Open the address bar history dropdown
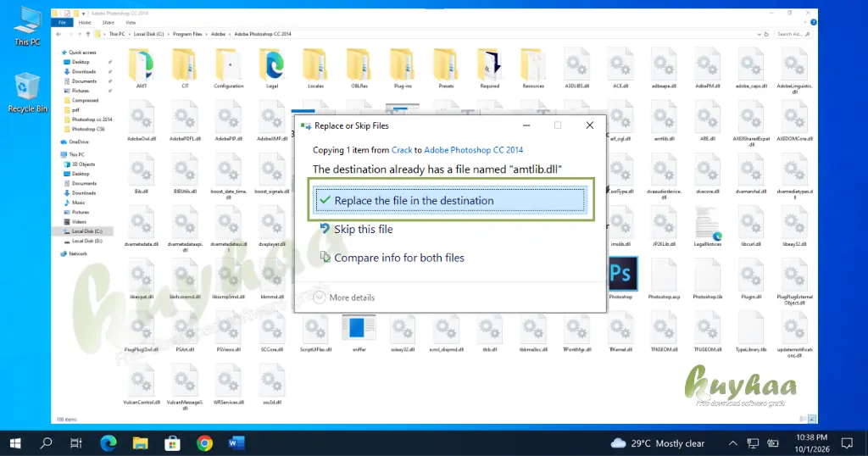Screen dimensions: 868x456 pos(759,34)
